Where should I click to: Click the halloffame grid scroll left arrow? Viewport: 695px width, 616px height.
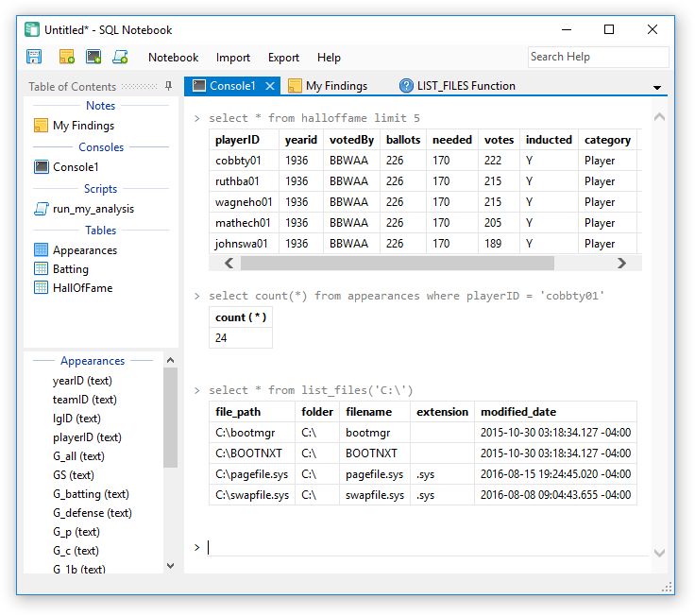click(x=229, y=263)
